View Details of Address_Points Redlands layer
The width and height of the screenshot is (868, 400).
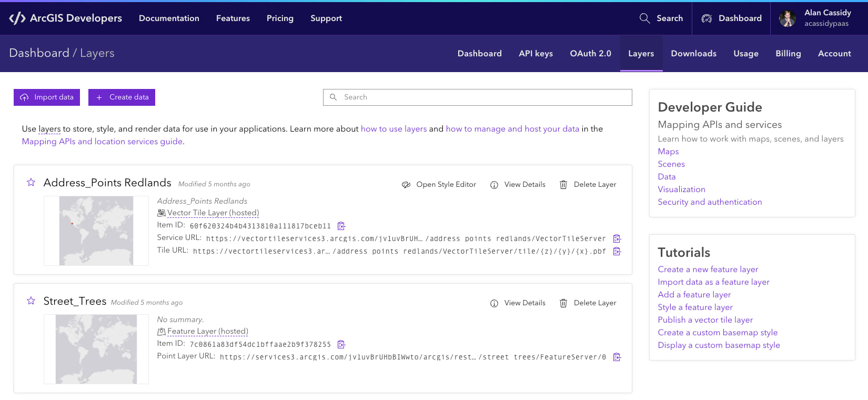518,184
